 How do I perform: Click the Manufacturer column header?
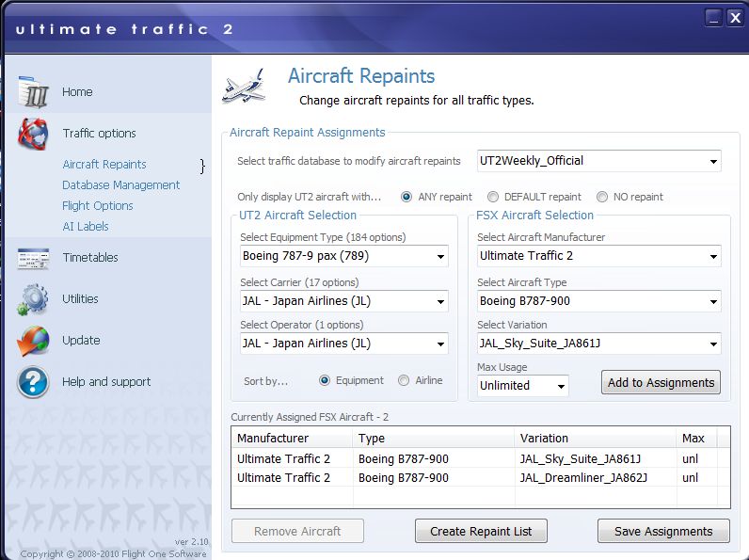tap(293, 439)
